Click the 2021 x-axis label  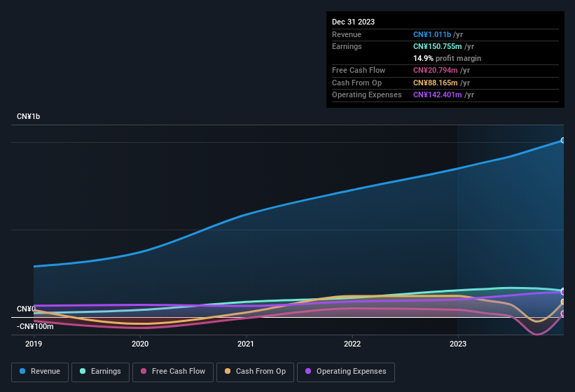coord(246,344)
